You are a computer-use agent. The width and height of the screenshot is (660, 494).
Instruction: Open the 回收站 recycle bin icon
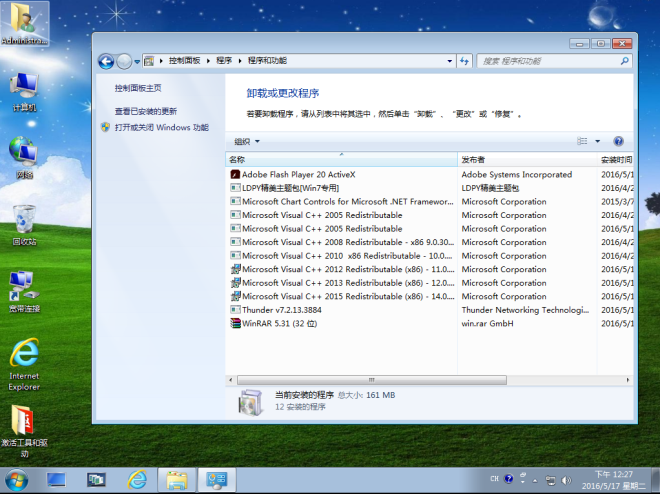pyautogui.click(x=24, y=225)
